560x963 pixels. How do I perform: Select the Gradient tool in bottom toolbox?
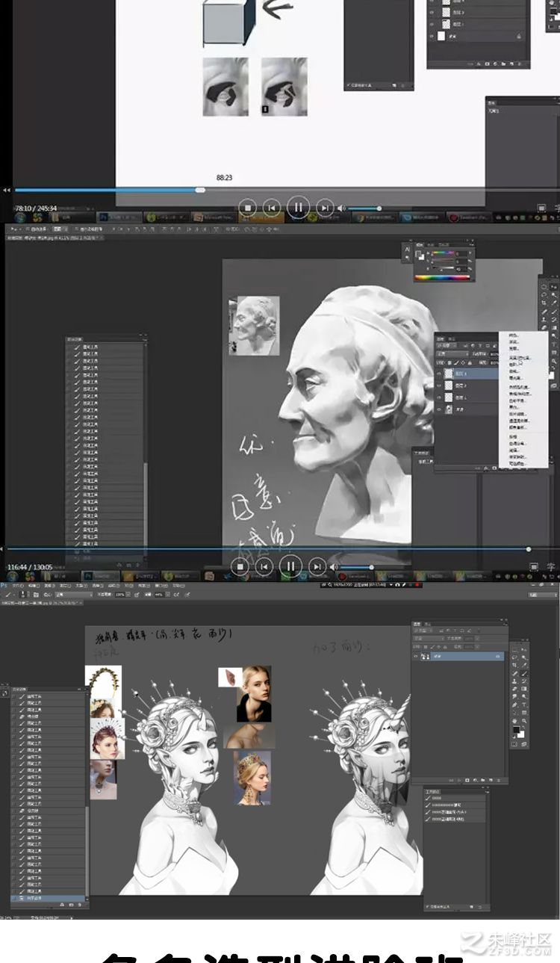(524, 689)
